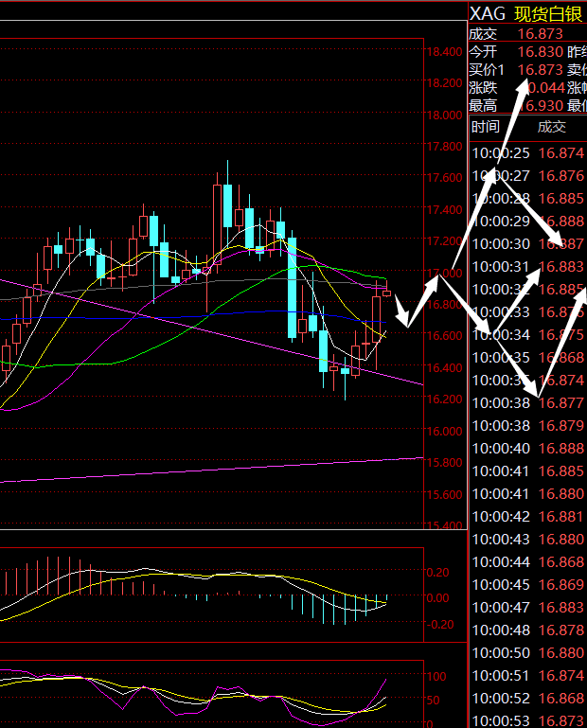Select tick row 10:00:31 time cell

[501, 267]
